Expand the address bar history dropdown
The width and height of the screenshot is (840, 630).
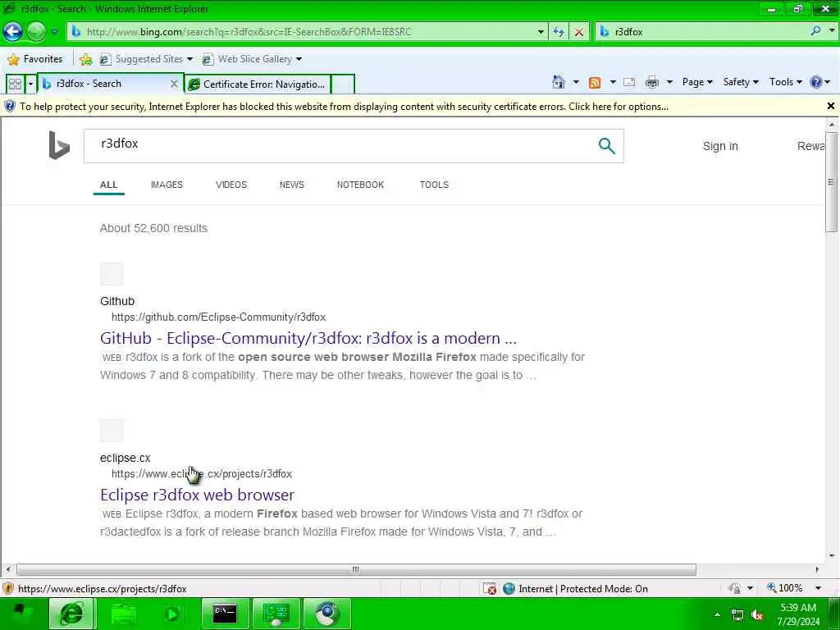[541, 32]
